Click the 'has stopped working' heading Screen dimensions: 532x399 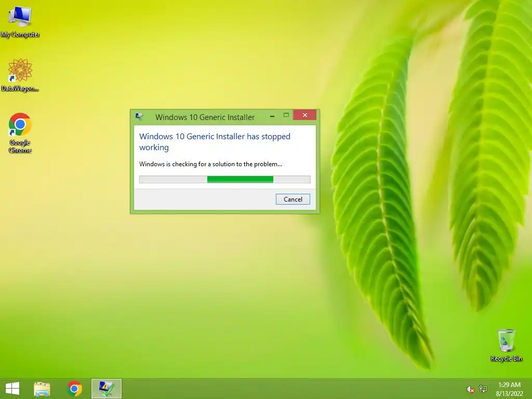click(x=215, y=142)
